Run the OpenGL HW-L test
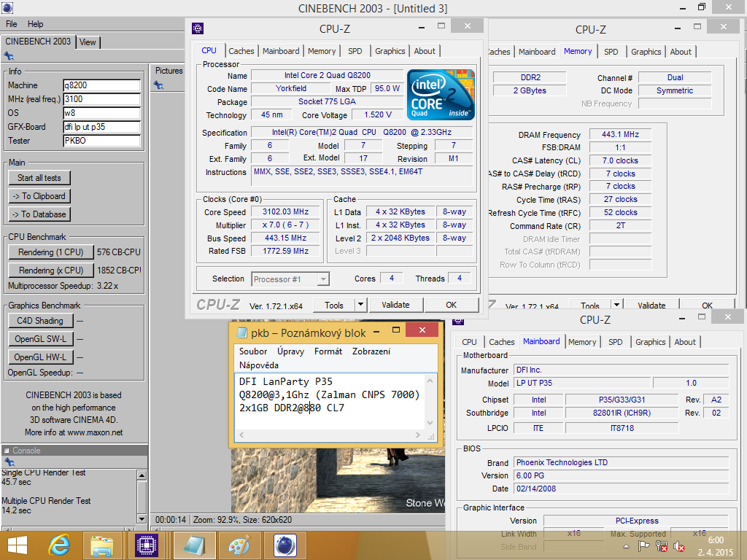This screenshot has width=747, height=560. point(41,357)
